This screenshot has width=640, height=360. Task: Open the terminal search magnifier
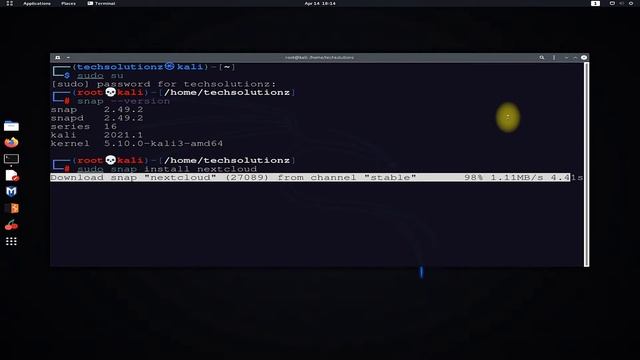pyautogui.click(x=542, y=58)
